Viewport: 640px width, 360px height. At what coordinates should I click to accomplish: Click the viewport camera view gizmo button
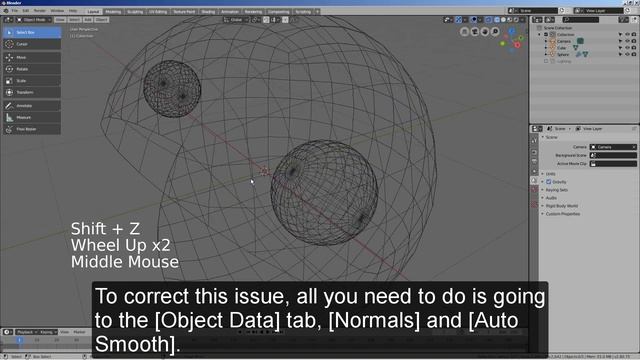point(475,32)
